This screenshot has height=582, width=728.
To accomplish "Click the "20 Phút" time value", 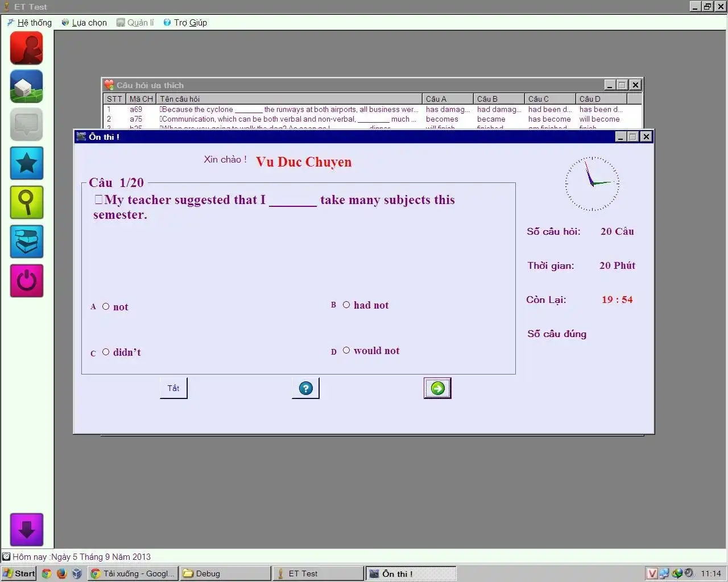I will pyautogui.click(x=617, y=265).
